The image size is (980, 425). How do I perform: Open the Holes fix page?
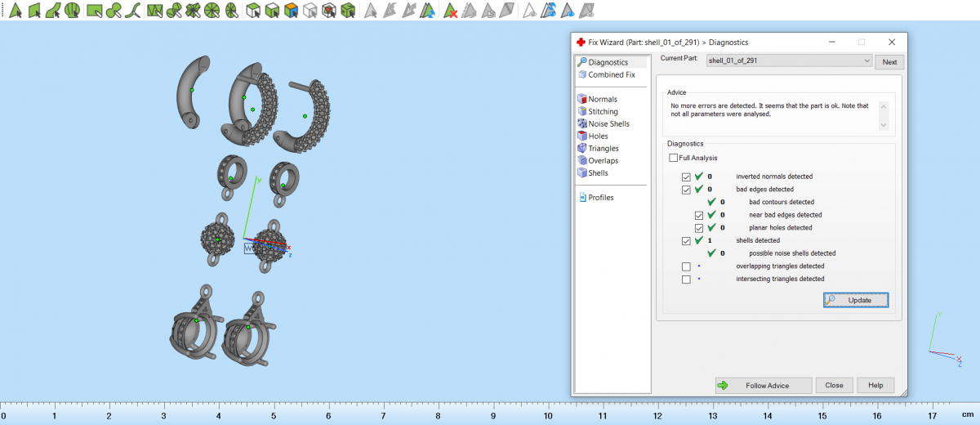(x=598, y=136)
